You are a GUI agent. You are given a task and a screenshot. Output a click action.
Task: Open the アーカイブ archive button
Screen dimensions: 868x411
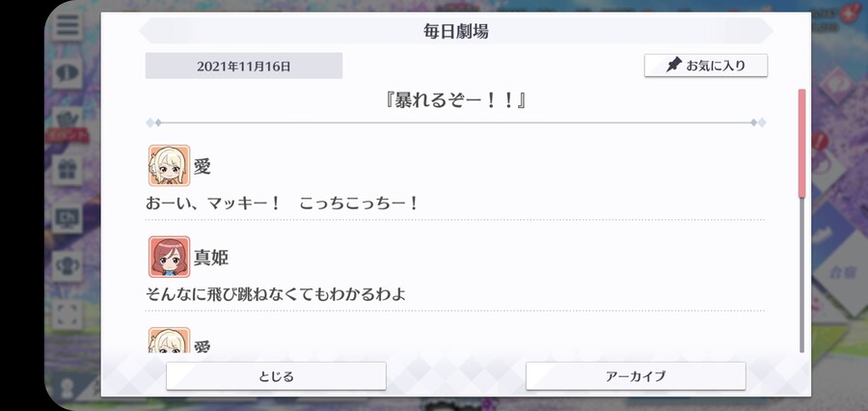pyautogui.click(x=636, y=376)
